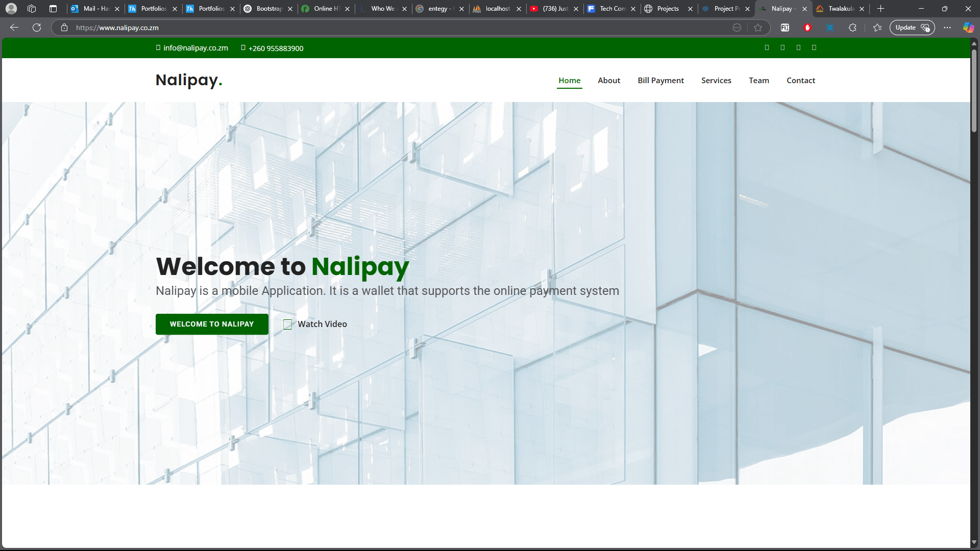
Task: Click the WELCOME TO NALIPAY button
Action: [x=212, y=324]
